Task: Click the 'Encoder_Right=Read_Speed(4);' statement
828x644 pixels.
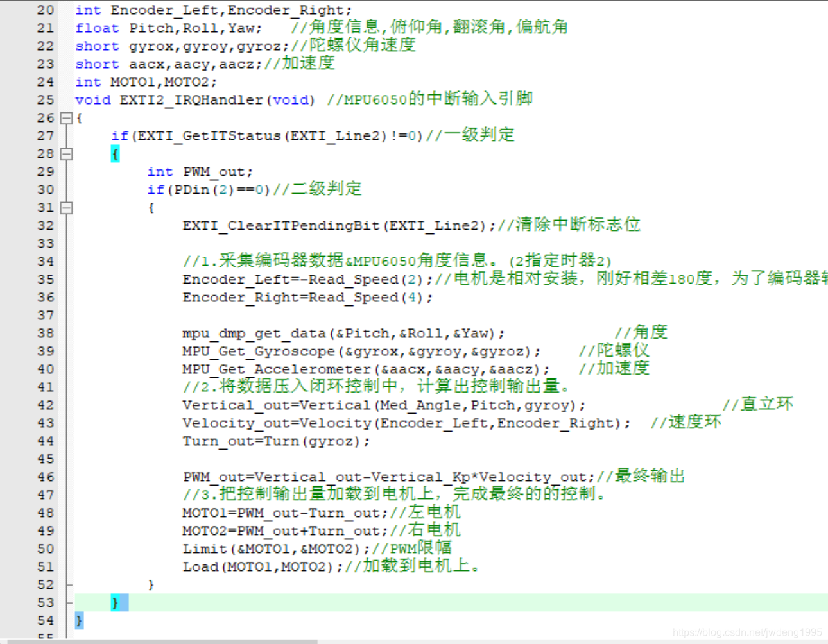Action: coord(308,298)
